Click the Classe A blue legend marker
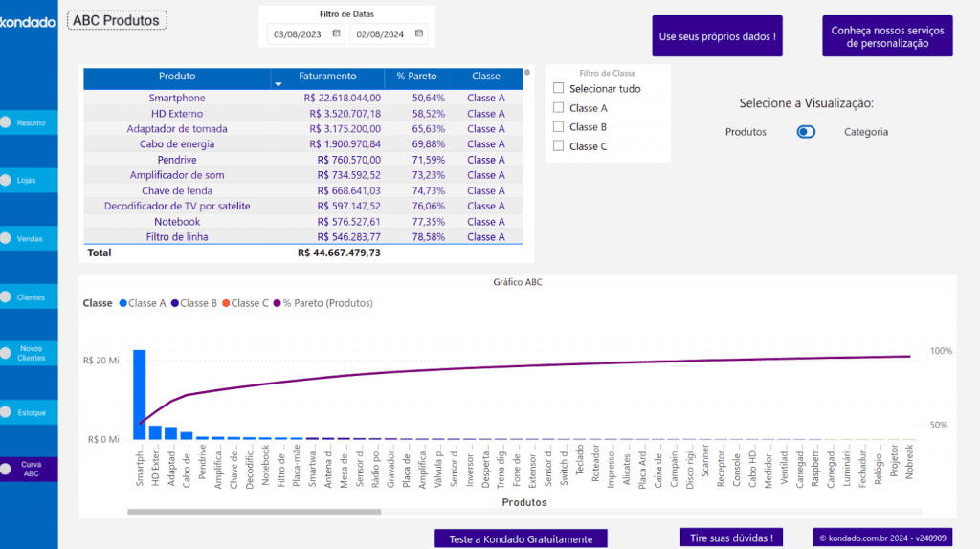Viewport: 980px width, 549px height. pyautogui.click(x=123, y=303)
